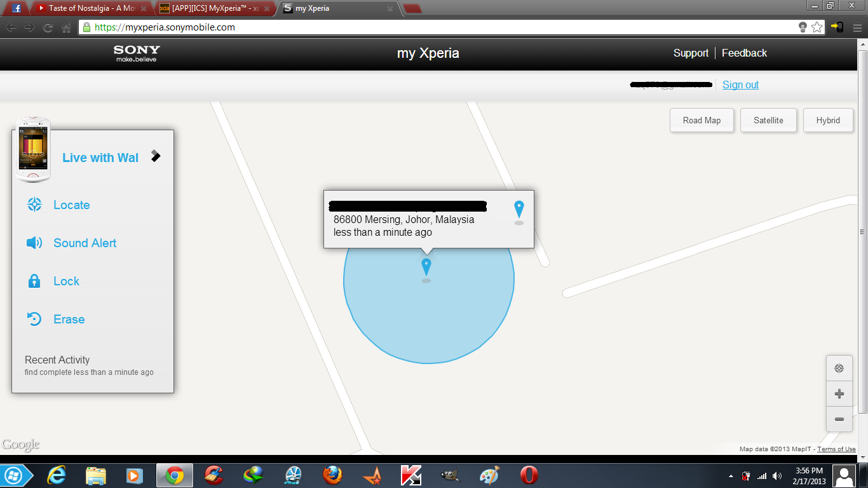Click the Xperia phone thumbnail image

33,149
